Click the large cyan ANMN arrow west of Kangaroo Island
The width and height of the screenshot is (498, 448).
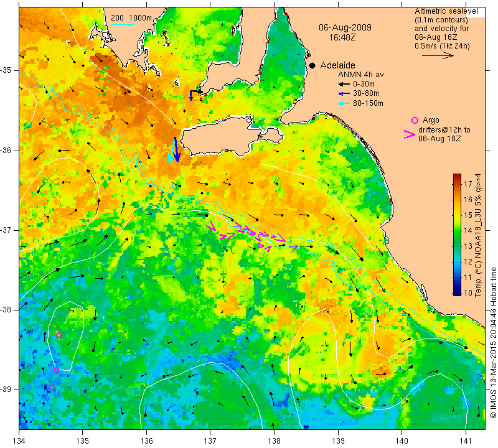click(x=172, y=152)
